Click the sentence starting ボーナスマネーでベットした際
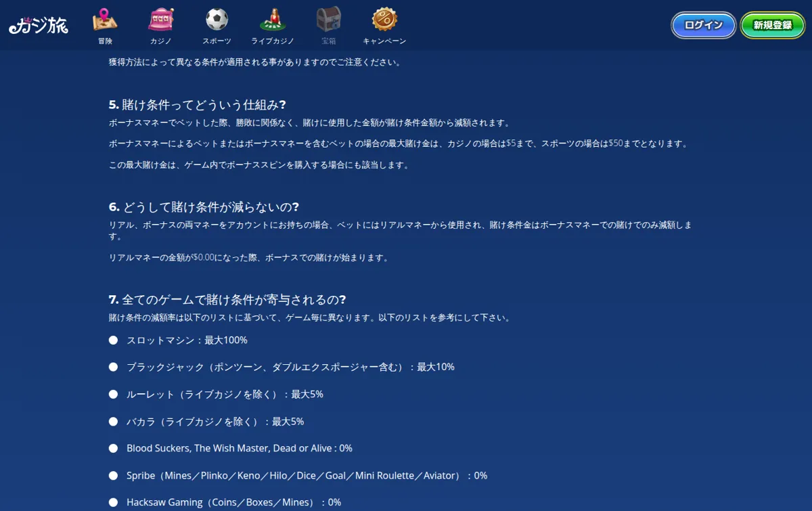812x511 pixels. click(309, 123)
